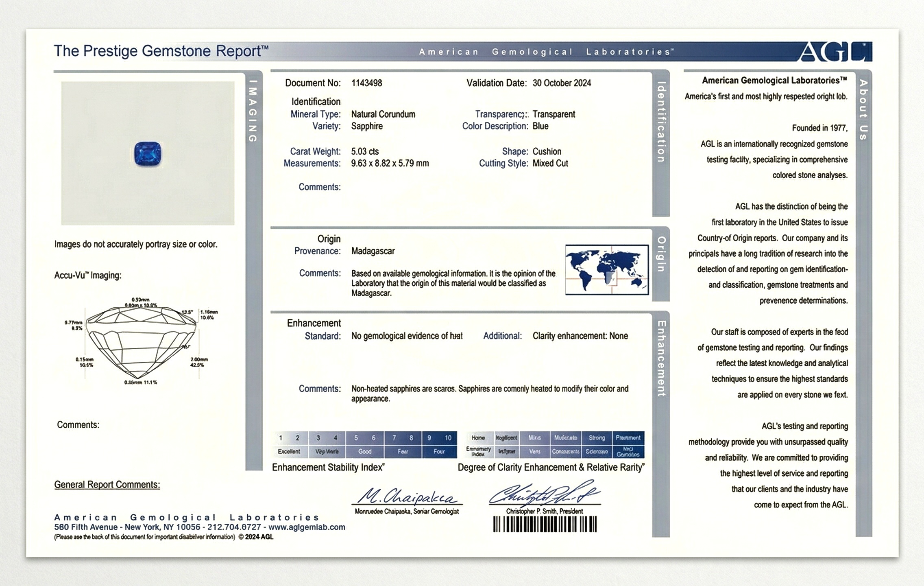Screen dimensions: 924x586
Task: Select the printed name "Monruedee Chaipaska, Senior Gemologist"
Action: pyautogui.click(x=407, y=512)
